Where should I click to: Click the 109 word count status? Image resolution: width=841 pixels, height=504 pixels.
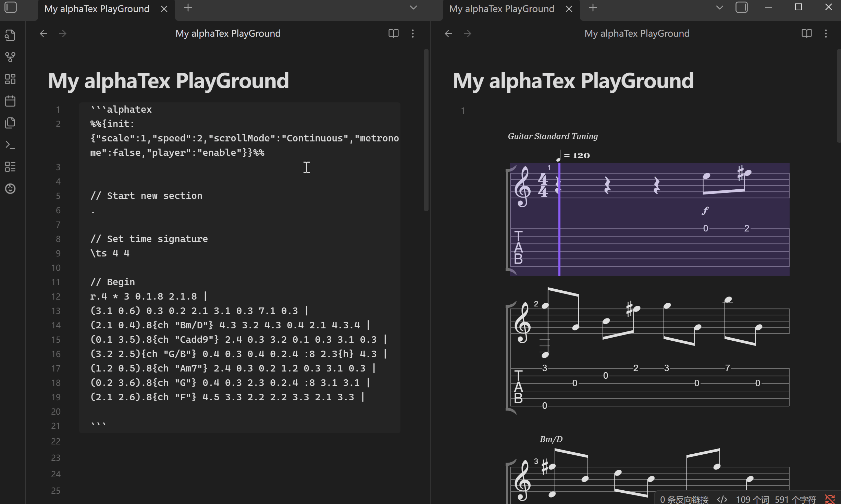(752, 499)
